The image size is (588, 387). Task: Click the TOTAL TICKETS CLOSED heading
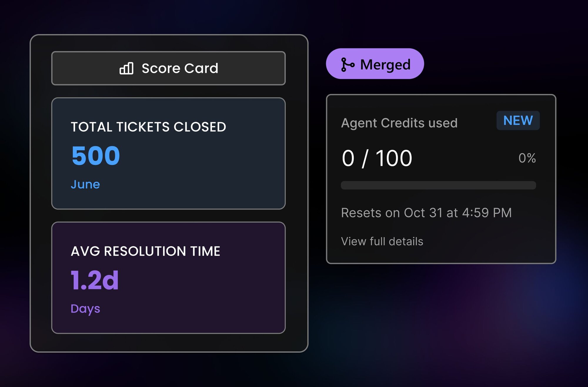click(148, 127)
